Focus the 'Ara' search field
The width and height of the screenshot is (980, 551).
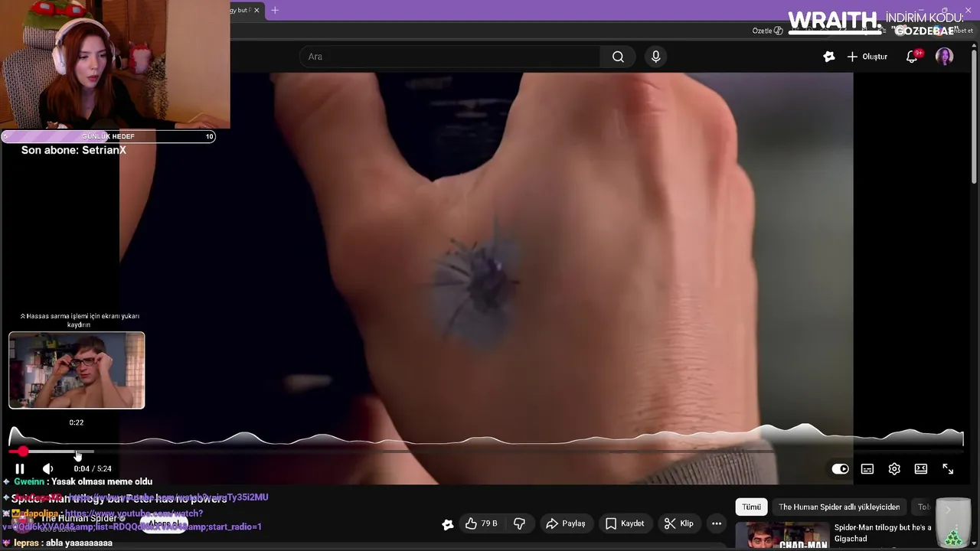point(450,57)
